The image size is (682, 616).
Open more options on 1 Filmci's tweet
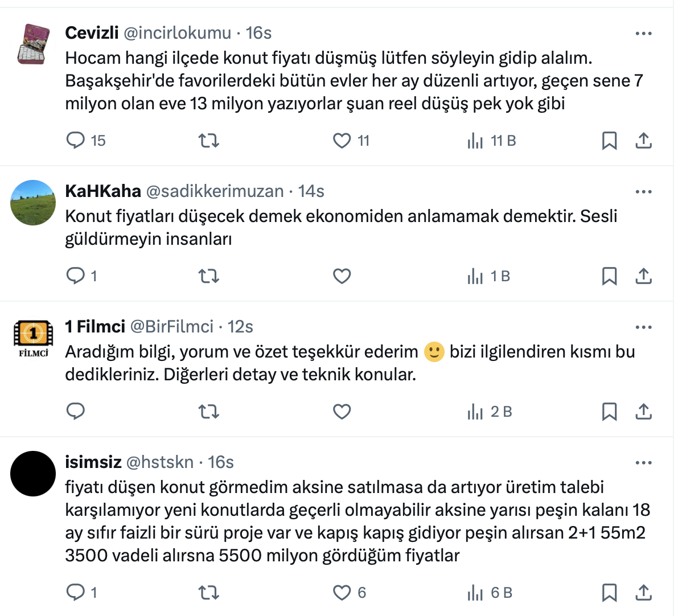(x=643, y=327)
